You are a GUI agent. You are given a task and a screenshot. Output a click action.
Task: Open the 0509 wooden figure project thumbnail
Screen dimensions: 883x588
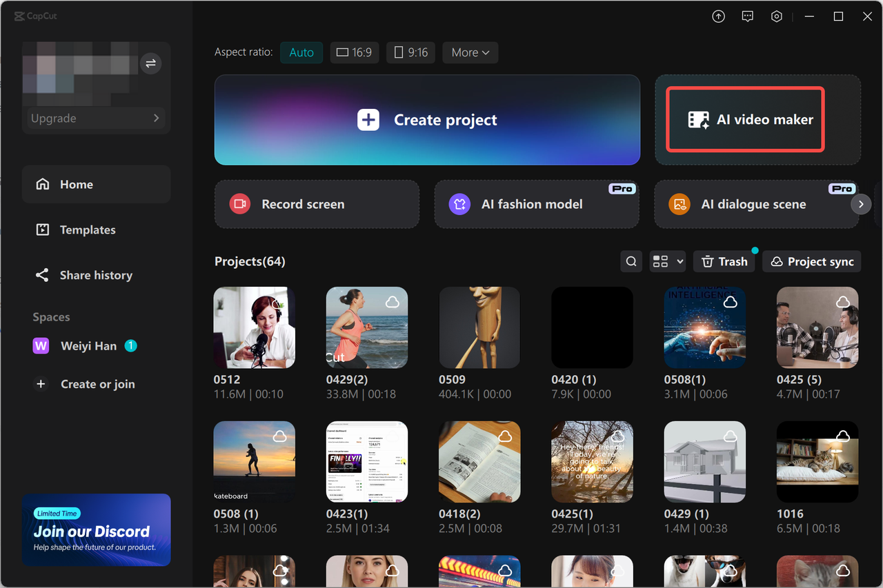coord(479,327)
